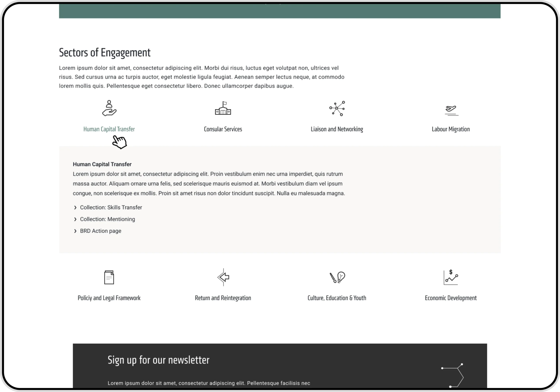Click the Economic Development chart icon
This screenshot has height=392, width=560.
click(x=451, y=277)
